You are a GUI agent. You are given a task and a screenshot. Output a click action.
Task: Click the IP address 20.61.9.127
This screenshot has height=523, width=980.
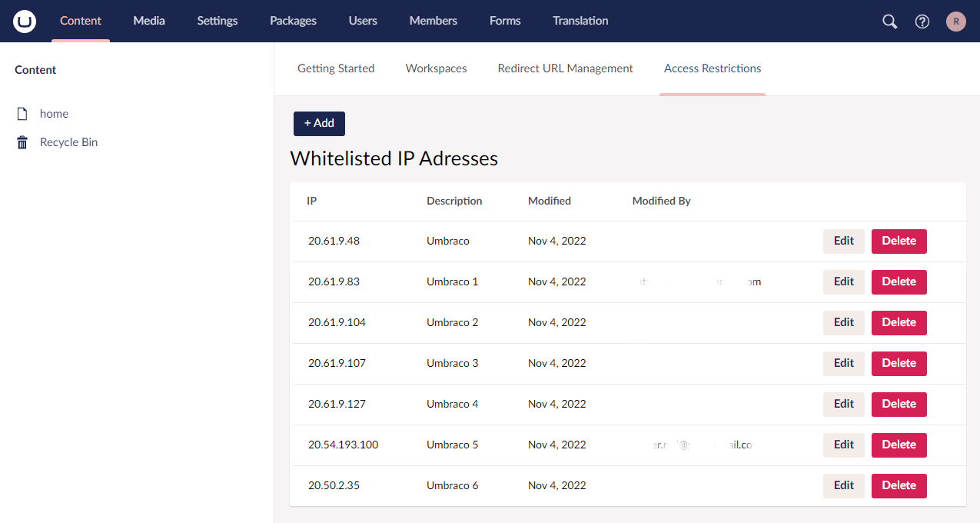tap(337, 404)
